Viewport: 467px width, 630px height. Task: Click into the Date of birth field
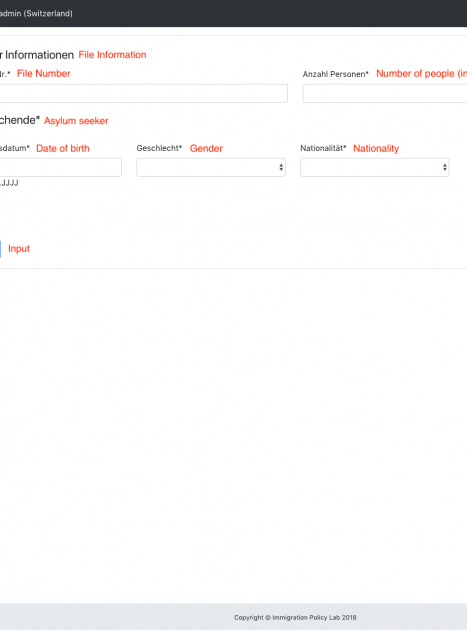(60, 167)
